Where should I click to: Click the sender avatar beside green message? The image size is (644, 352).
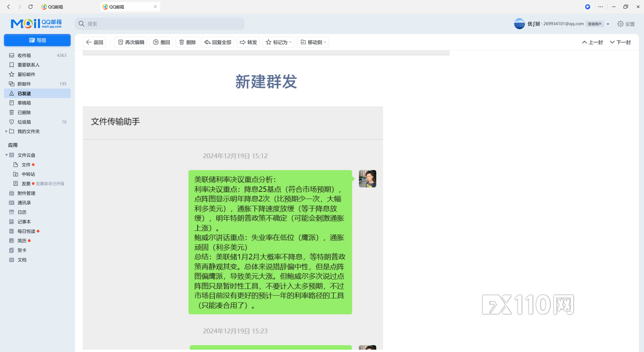[x=367, y=179]
